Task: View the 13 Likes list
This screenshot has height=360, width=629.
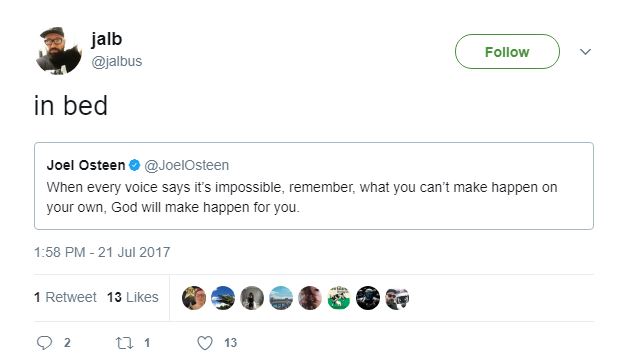Action: [x=133, y=297]
